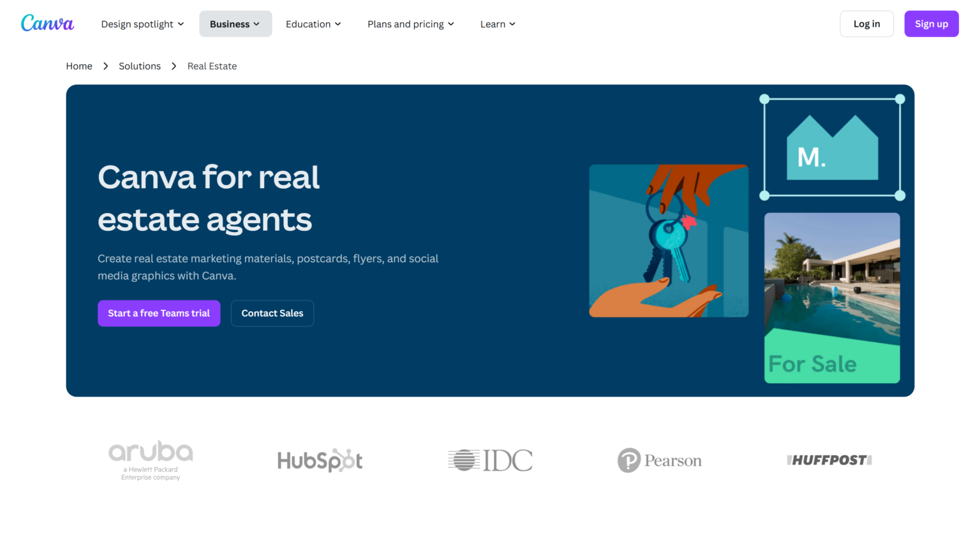
Task: Expand the Design spotlight dropdown
Action: point(142,24)
